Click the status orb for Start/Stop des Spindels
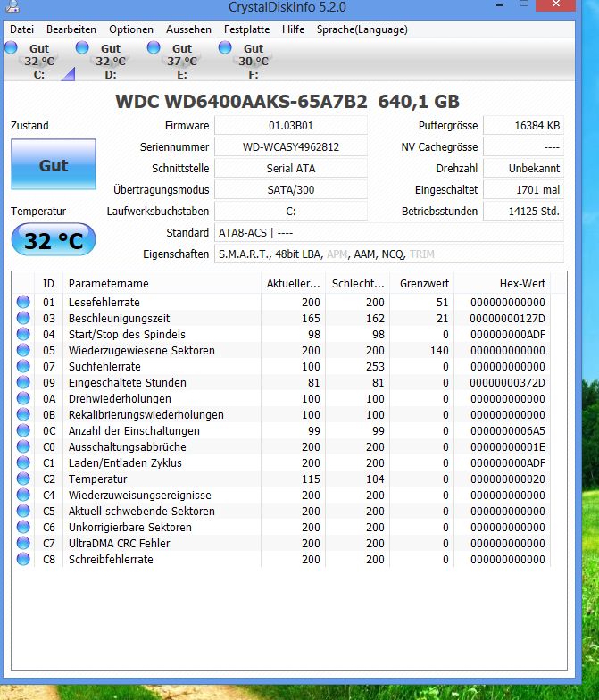Viewport: 599px width, 700px height. coord(23,334)
